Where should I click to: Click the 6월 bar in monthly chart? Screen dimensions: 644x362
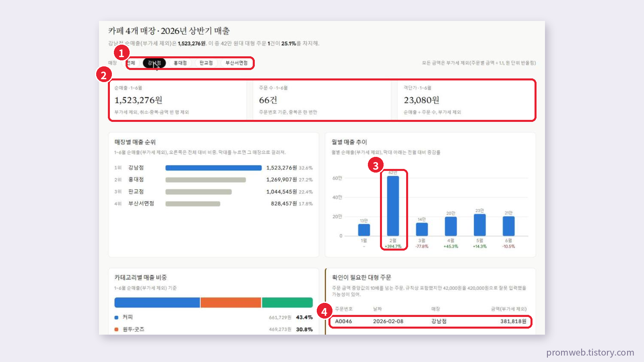click(509, 226)
